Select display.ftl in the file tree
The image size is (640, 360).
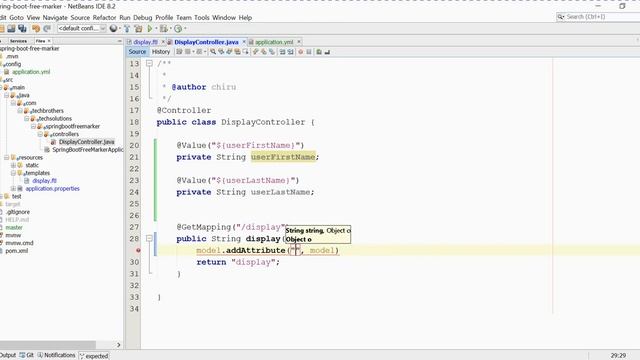click(x=44, y=181)
